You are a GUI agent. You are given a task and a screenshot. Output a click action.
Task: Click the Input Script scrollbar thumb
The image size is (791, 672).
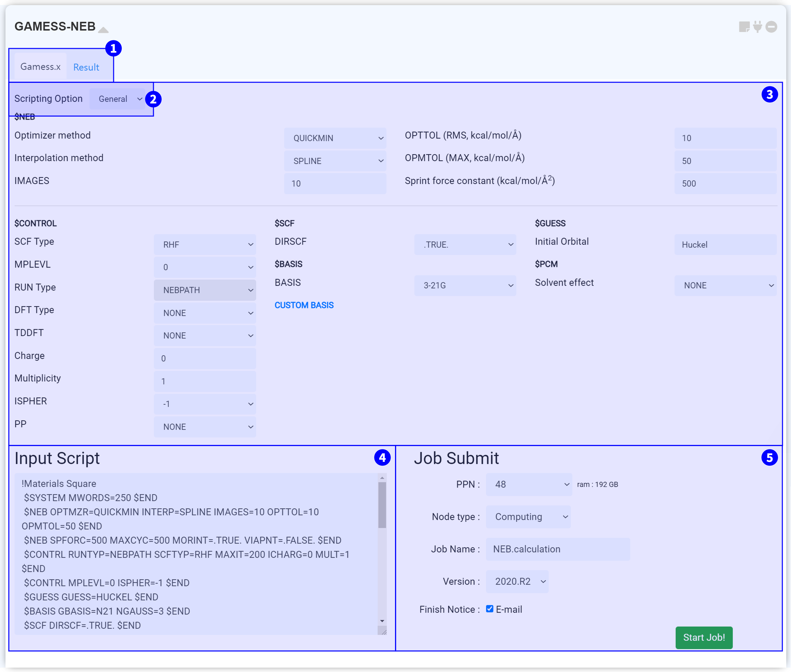pos(382,505)
